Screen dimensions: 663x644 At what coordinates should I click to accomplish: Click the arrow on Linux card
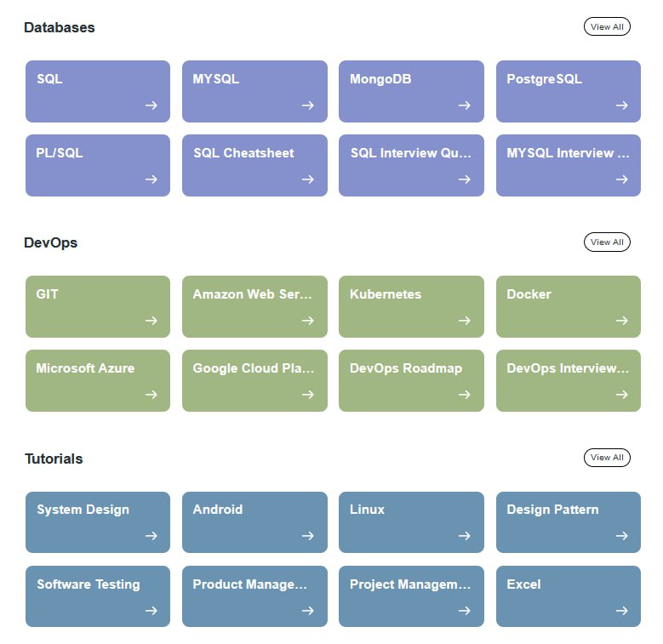pyautogui.click(x=464, y=536)
